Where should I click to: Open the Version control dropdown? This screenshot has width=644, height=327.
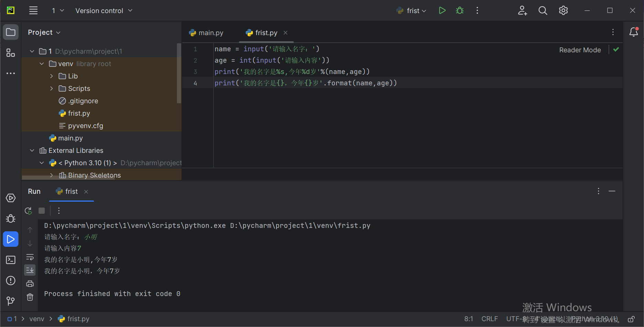[104, 11]
